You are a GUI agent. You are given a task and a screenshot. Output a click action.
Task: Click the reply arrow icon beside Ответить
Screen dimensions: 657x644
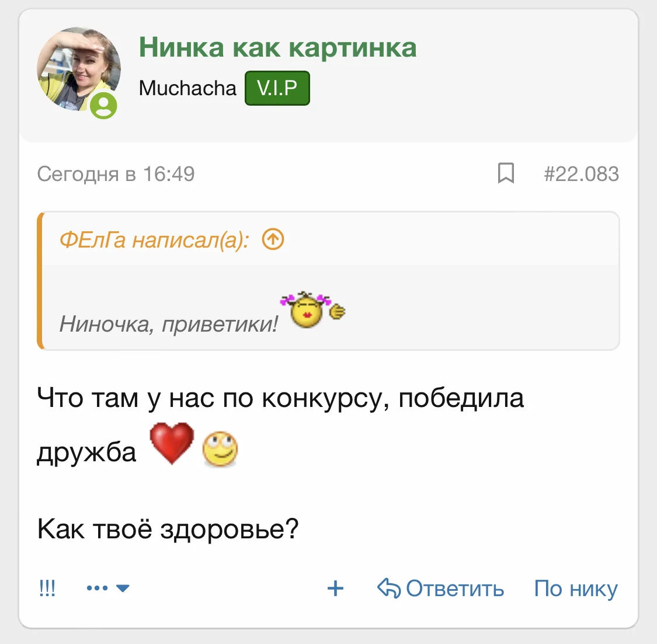[x=388, y=588]
